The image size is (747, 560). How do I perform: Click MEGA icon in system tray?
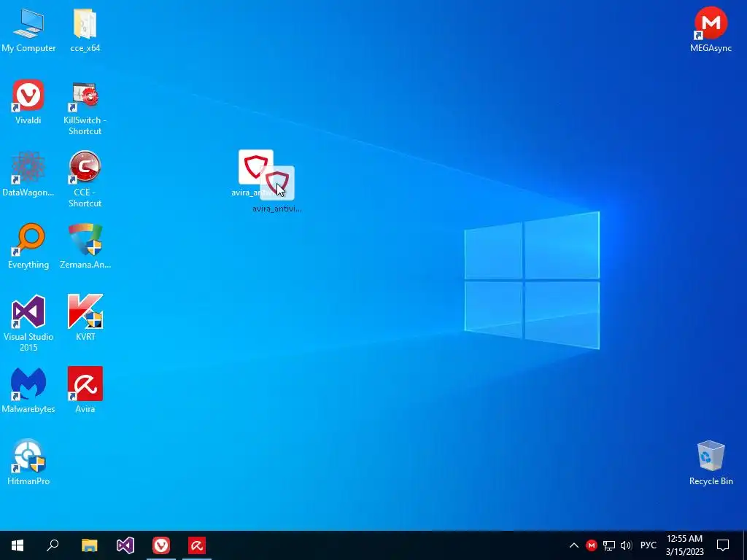click(x=591, y=545)
